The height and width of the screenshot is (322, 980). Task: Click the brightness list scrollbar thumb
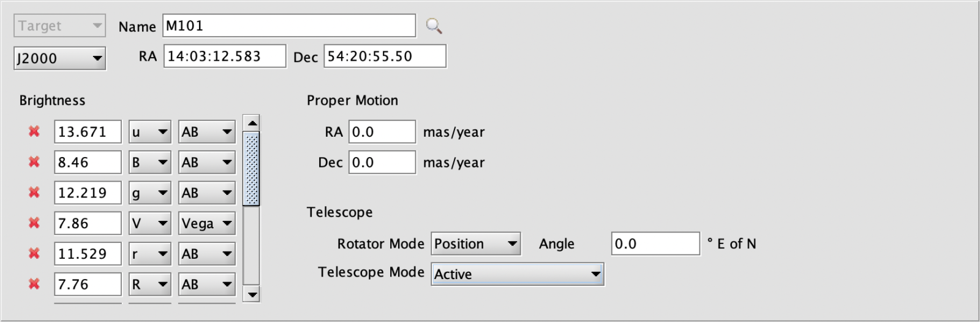click(x=252, y=169)
